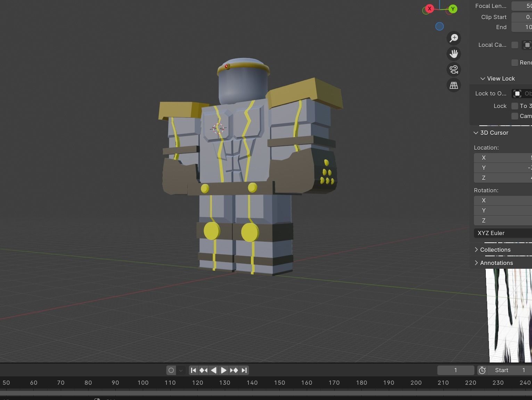
Task: Click the timeline horizontal scrollbar
Action: tap(266, 393)
